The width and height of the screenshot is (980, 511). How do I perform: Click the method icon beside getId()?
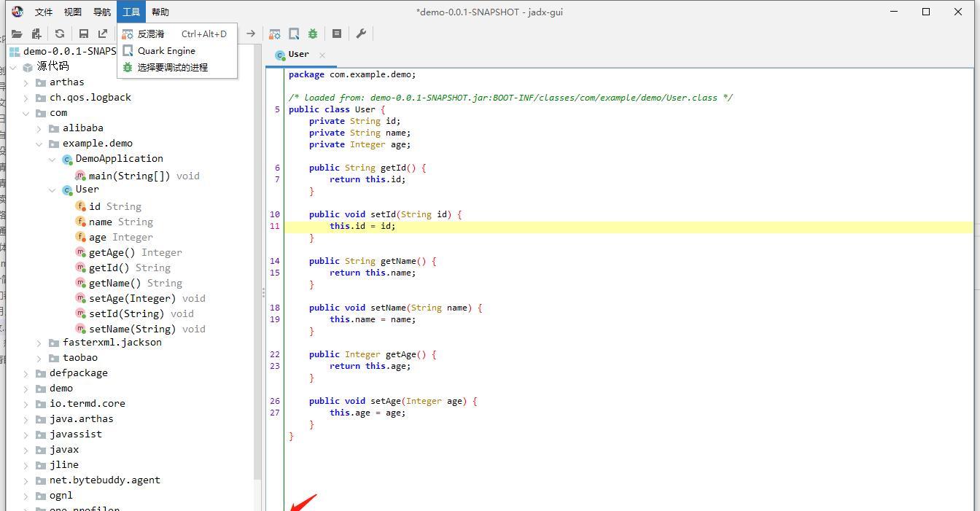80,268
